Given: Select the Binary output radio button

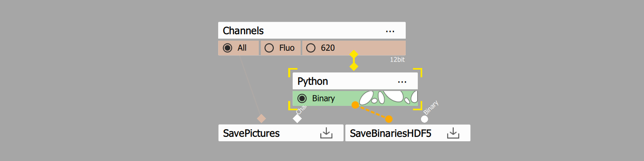Looking at the screenshot, I should point(302,98).
